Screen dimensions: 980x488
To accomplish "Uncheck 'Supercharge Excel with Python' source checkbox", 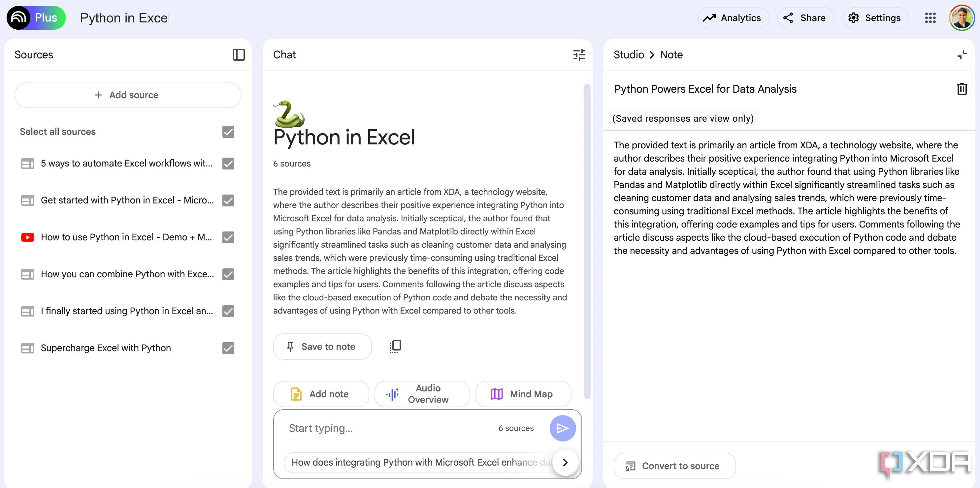I will pyautogui.click(x=228, y=348).
